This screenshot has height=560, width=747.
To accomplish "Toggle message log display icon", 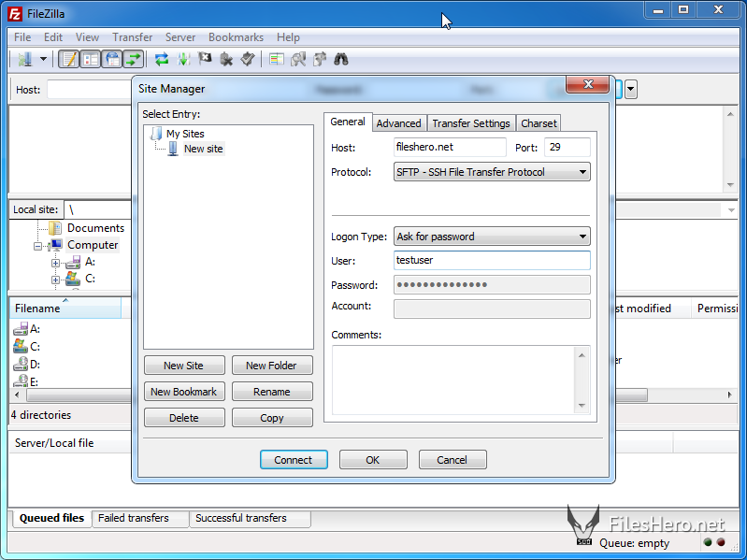I will pyautogui.click(x=69, y=60).
